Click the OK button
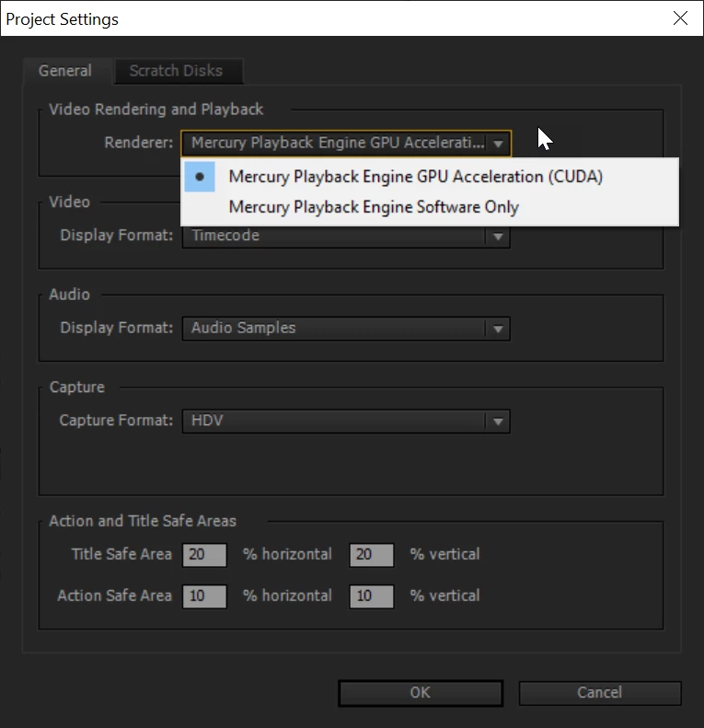Image resolution: width=704 pixels, height=728 pixels. [x=421, y=693]
